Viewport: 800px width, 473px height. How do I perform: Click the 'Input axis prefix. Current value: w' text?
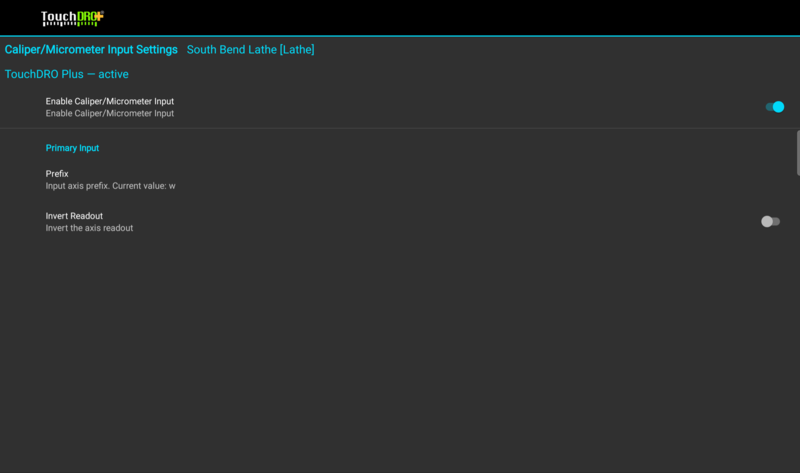110,186
